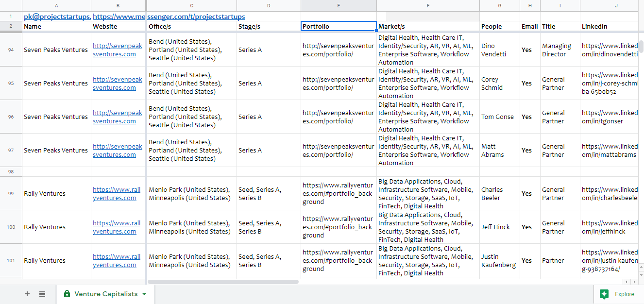Click the horizontal scrollbar left arrow

[627, 282]
